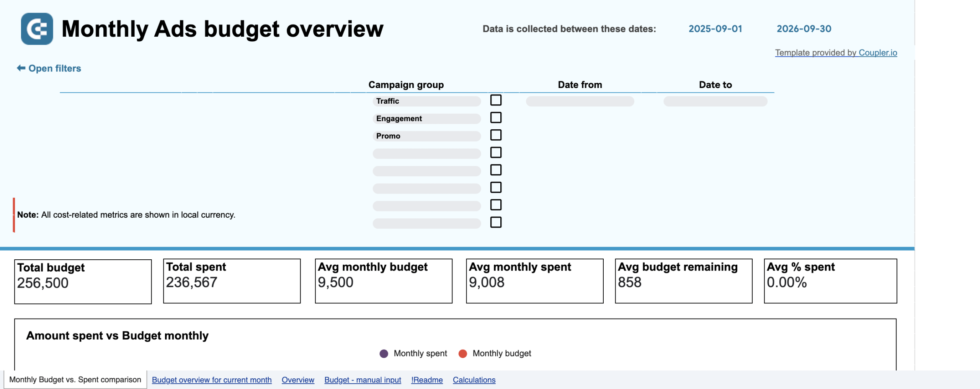Select the Traffic campaign group label
This screenshot has height=389, width=980.
coord(426,101)
